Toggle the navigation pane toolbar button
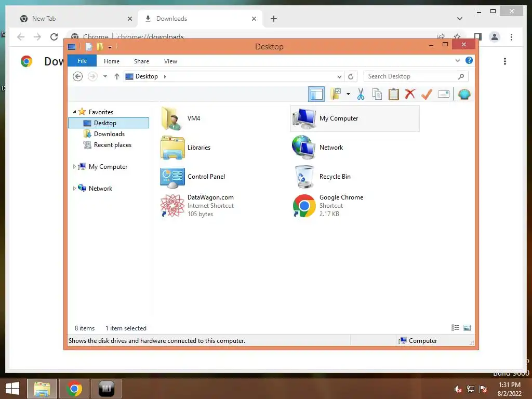Screen dimensions: 532x399 point(316,95)
